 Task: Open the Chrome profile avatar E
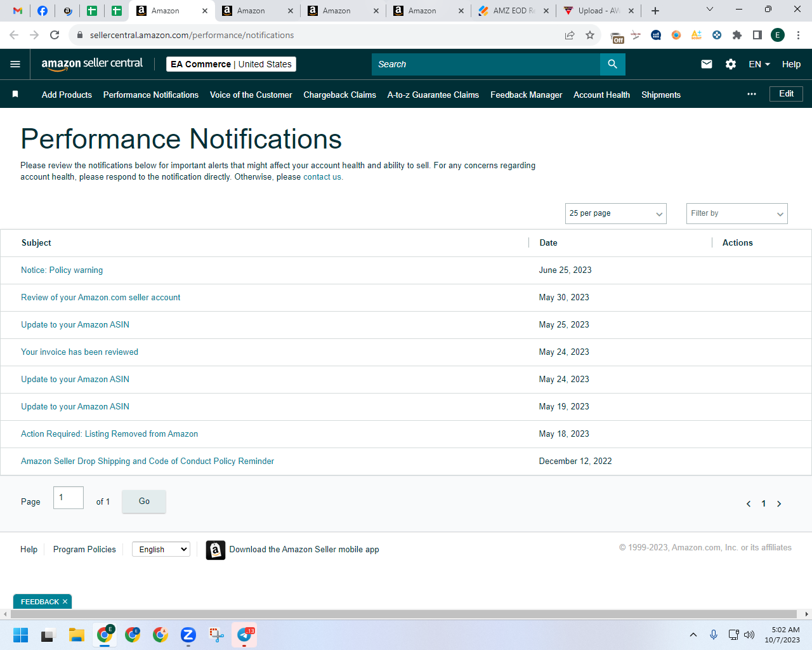[x=778, y=35]
